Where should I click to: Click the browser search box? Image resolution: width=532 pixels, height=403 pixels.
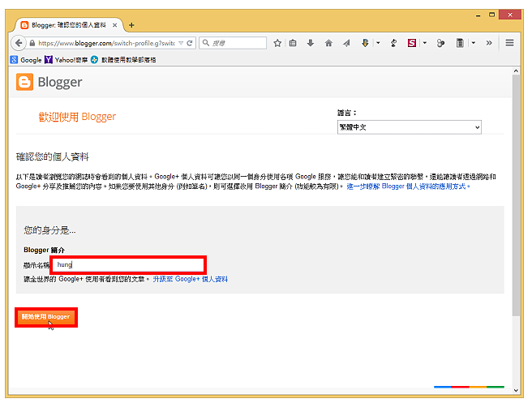click(233, 43)
